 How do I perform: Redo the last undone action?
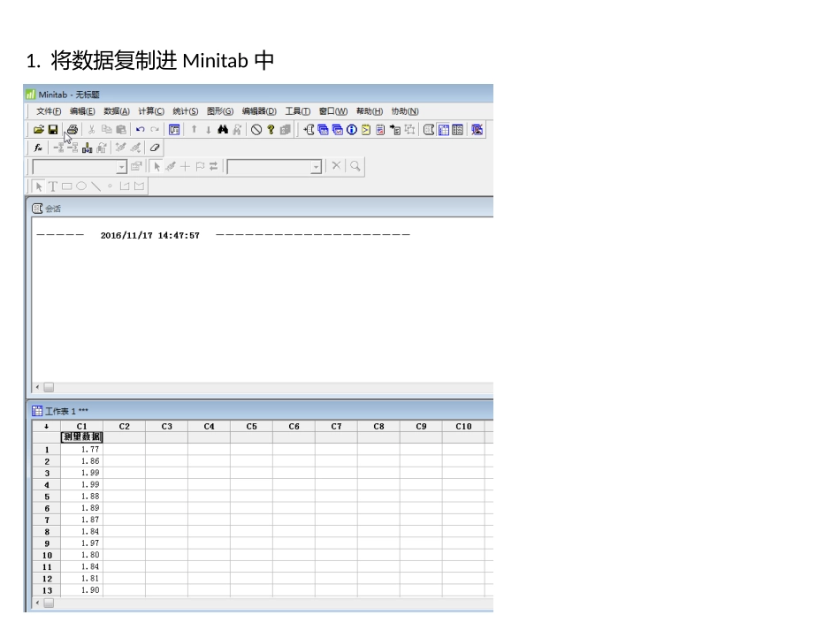[155, 130]
